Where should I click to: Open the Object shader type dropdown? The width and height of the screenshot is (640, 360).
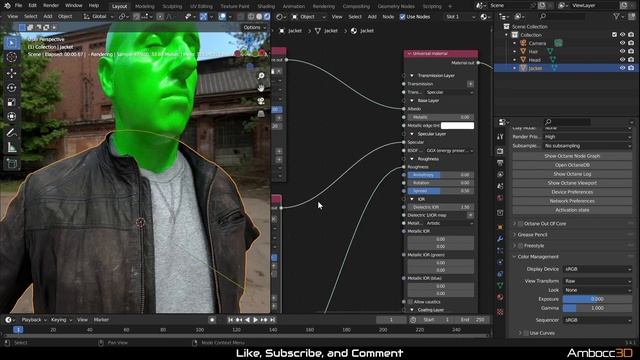coord(309,17)
